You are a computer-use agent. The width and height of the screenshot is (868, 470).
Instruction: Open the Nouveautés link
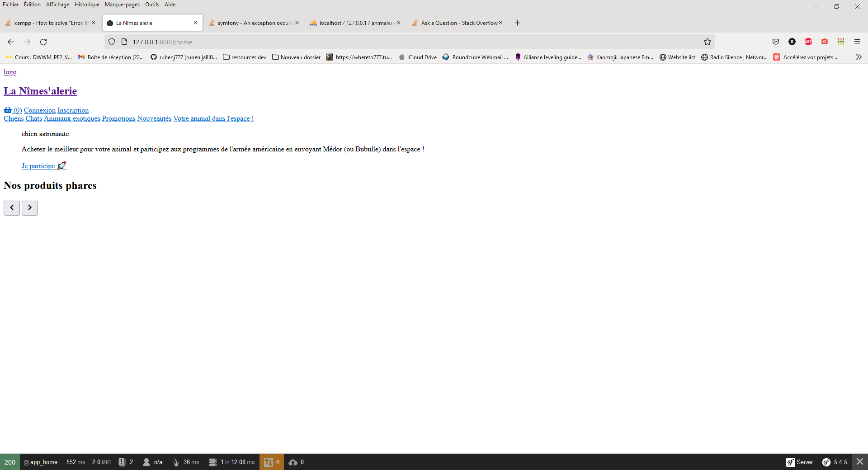pyautogui.click(x=154, y=118)
